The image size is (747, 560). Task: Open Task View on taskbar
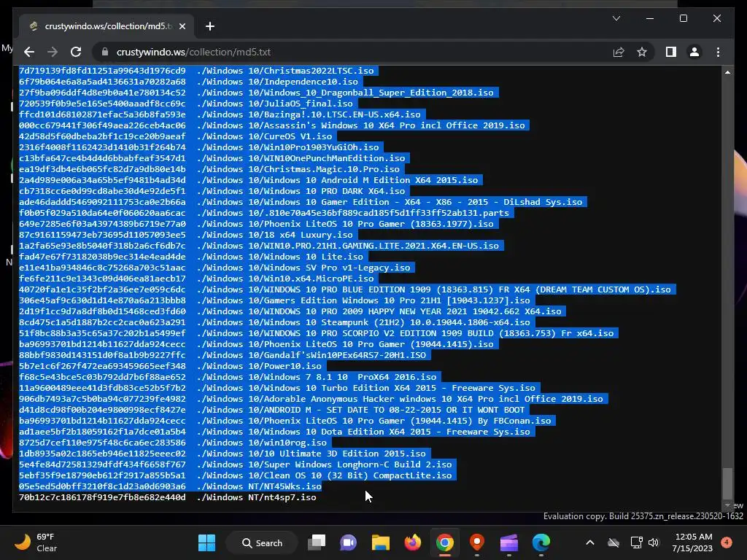[317, 542]
